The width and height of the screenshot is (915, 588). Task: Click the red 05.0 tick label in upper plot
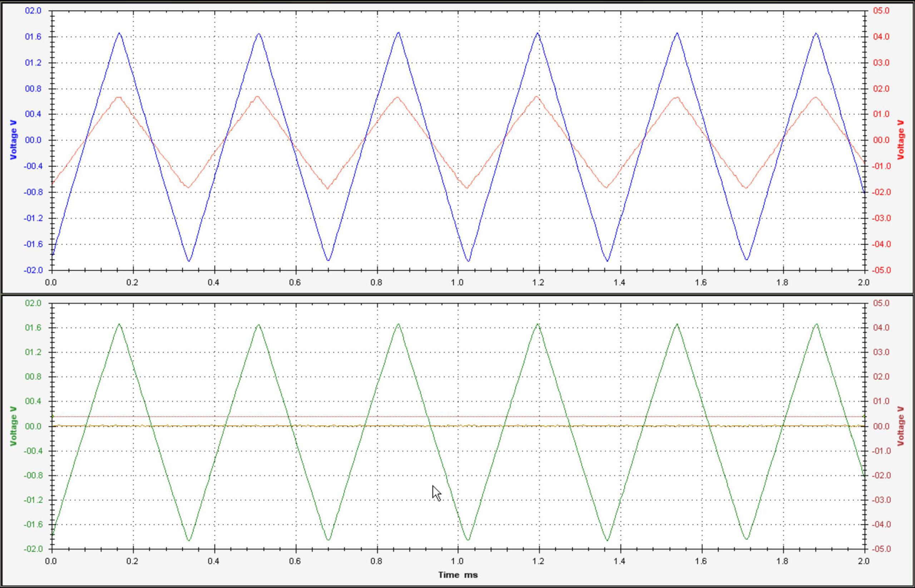(882, 11)
